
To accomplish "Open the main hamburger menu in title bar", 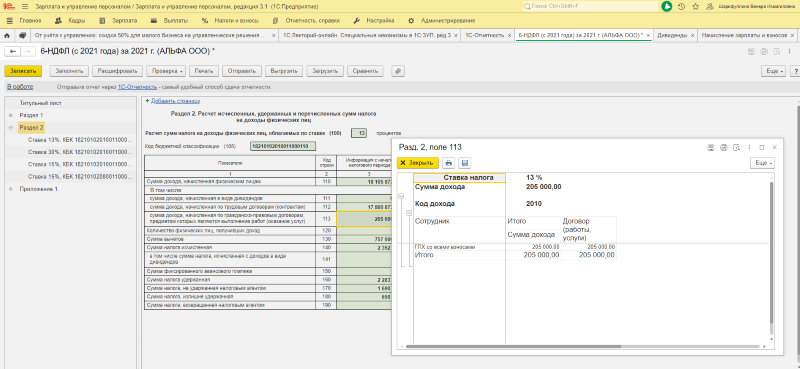I will [25, 7].
